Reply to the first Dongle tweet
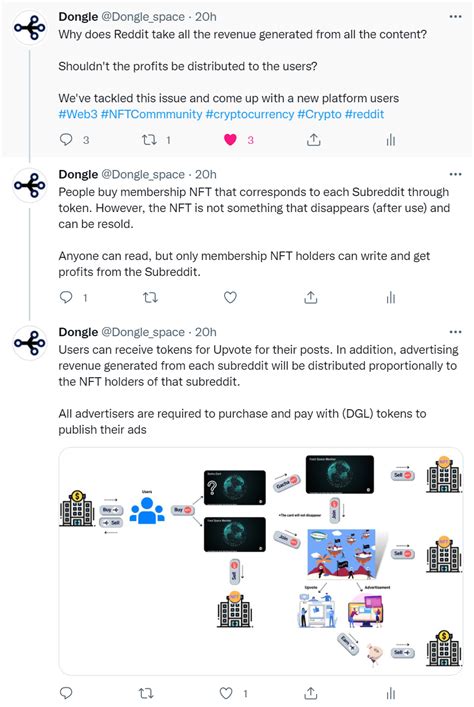Viewport: 474px width, 707px height. coord(66,139)
